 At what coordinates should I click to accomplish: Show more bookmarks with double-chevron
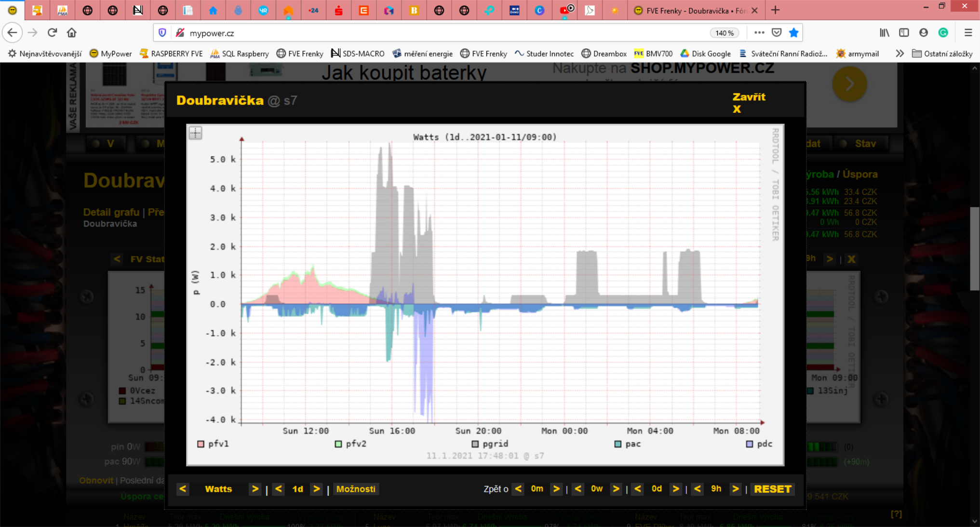click(x=899, y=54)
